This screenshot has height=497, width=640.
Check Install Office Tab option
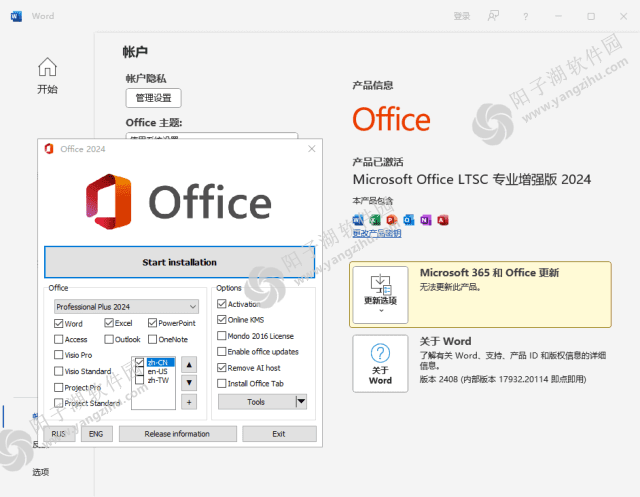[222, 383]
